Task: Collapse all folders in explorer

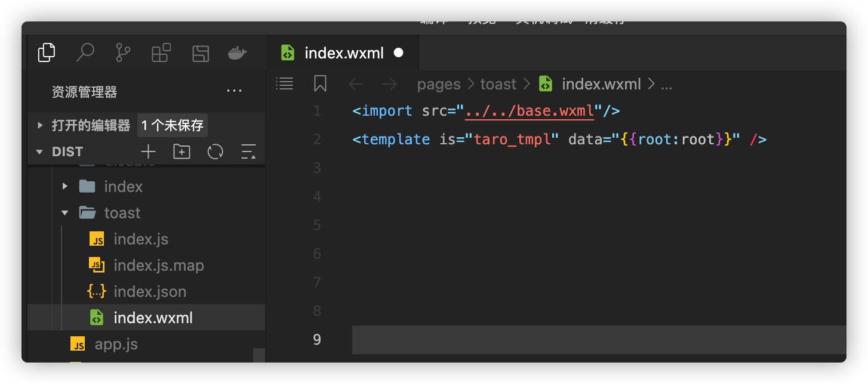Action: click(x=248, y=151)
